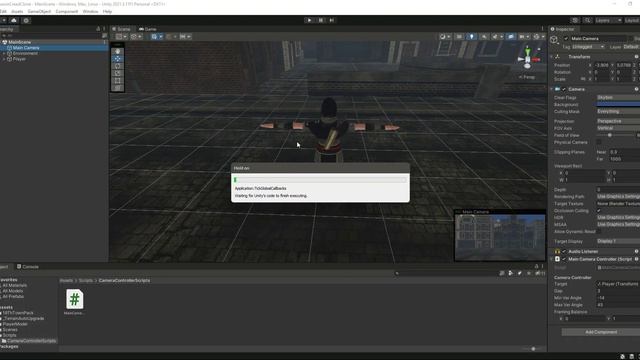Toggle Main Camera active checkbox in Inspector

click(x=566, y=38)
